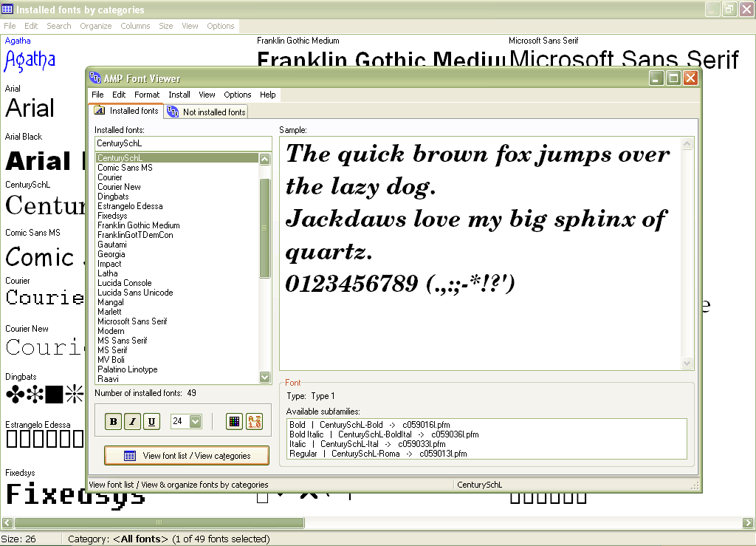Screen dimensions: 756x546
Task: Switch to the Not installed fonts tab
Action: pyautogui.click(x=207, y=112)
